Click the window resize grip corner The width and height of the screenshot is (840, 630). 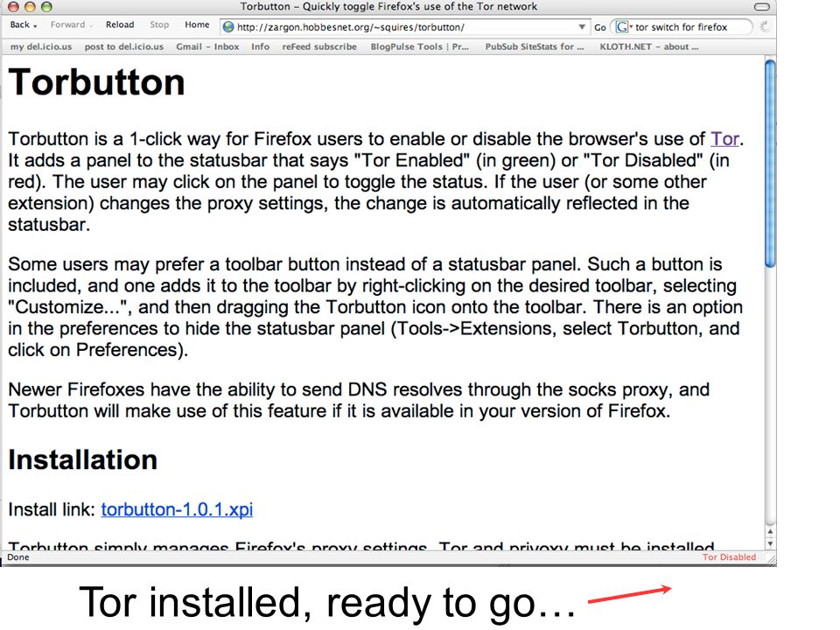tap(772, 558)
